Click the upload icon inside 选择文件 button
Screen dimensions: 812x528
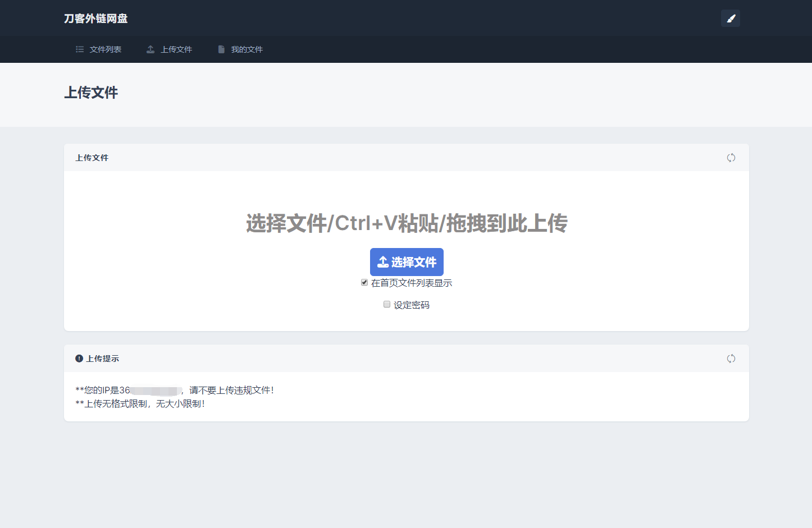384,261
